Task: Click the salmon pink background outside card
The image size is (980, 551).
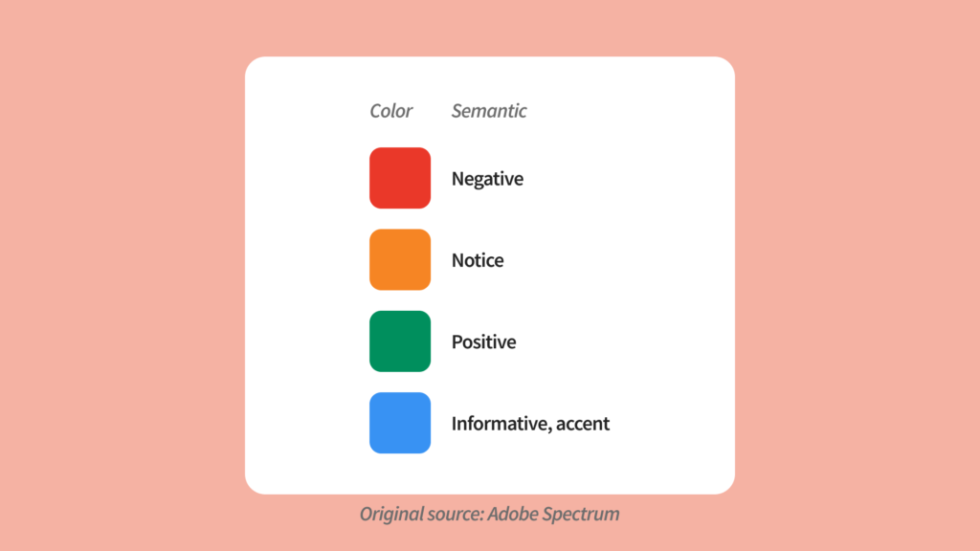Action: [125, 275]
